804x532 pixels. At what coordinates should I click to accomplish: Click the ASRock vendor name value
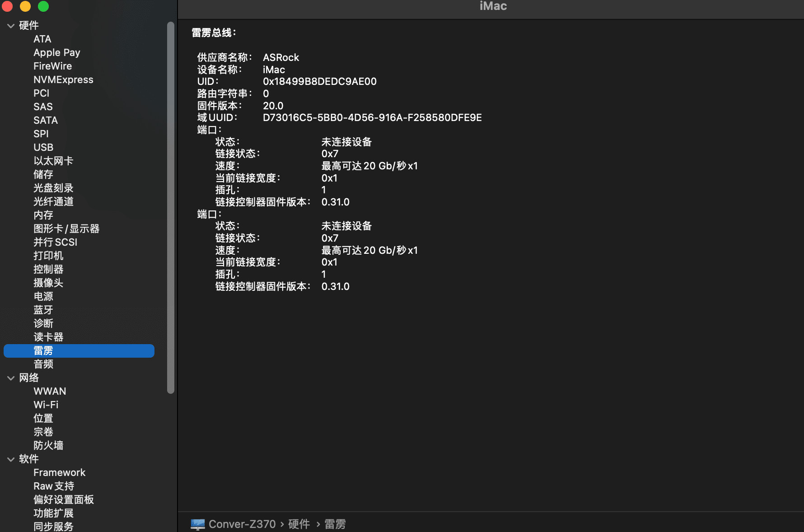click(281, 58)
